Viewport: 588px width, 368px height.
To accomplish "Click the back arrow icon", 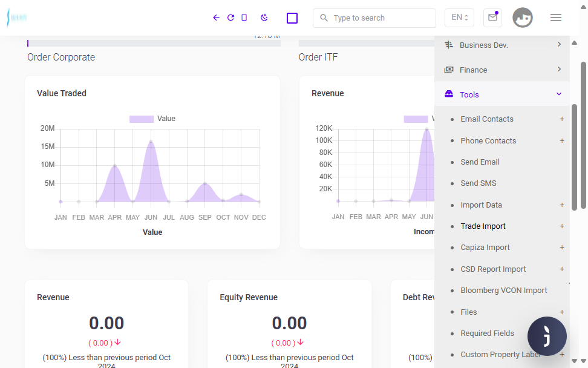I will (216, 18).
